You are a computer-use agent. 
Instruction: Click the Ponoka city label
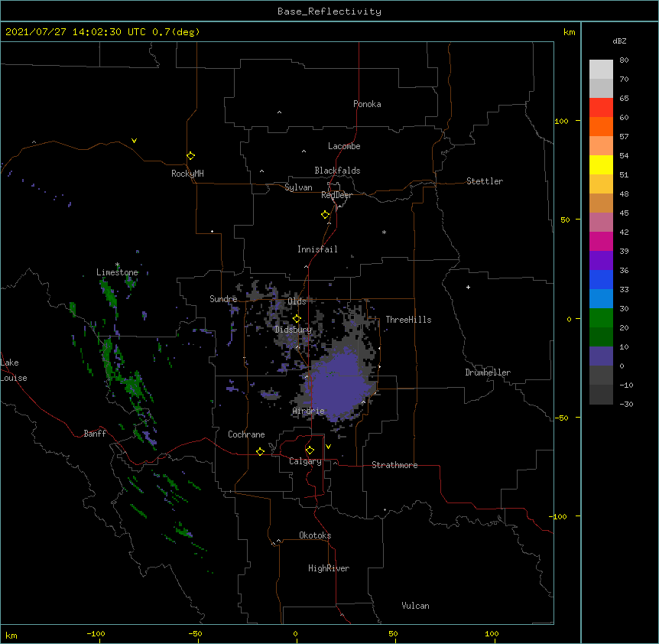click(x=367, y=104)
